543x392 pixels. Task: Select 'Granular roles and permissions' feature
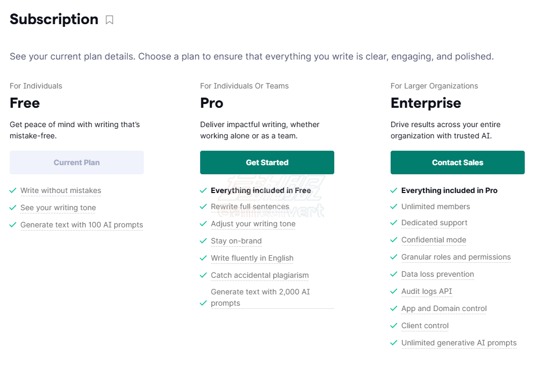456,257
